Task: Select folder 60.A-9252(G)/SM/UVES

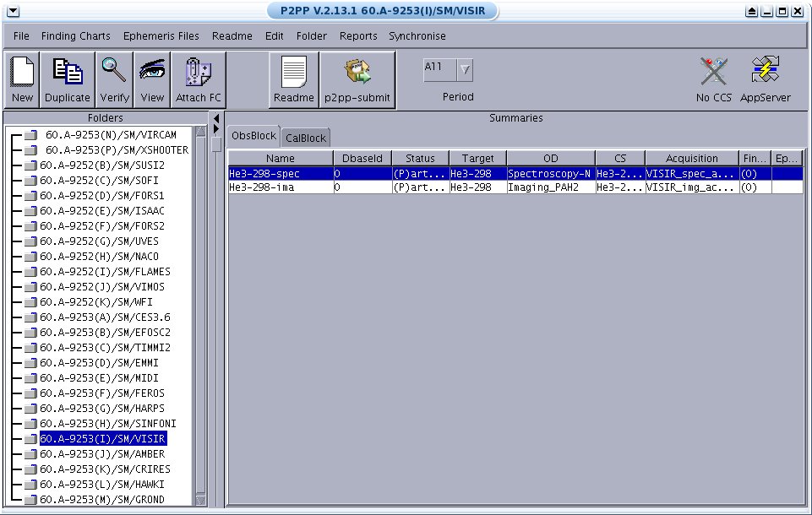Action: point(99,241)
